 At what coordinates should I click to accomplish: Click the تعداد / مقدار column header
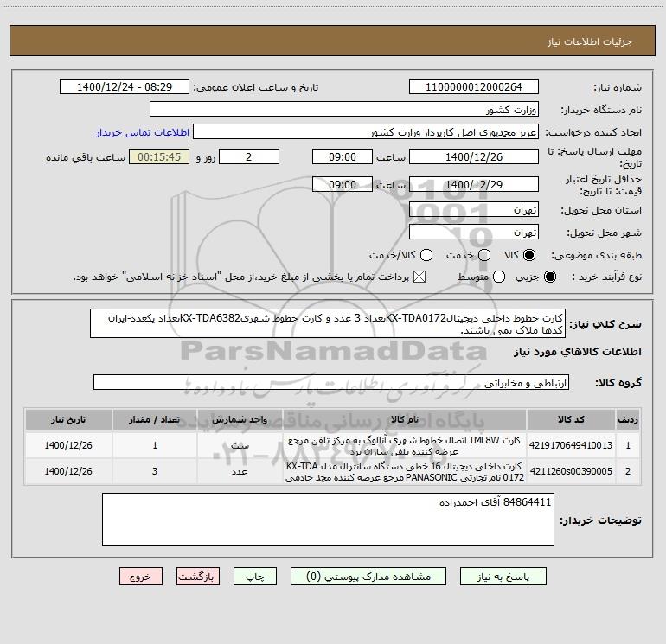coord(155,419)
